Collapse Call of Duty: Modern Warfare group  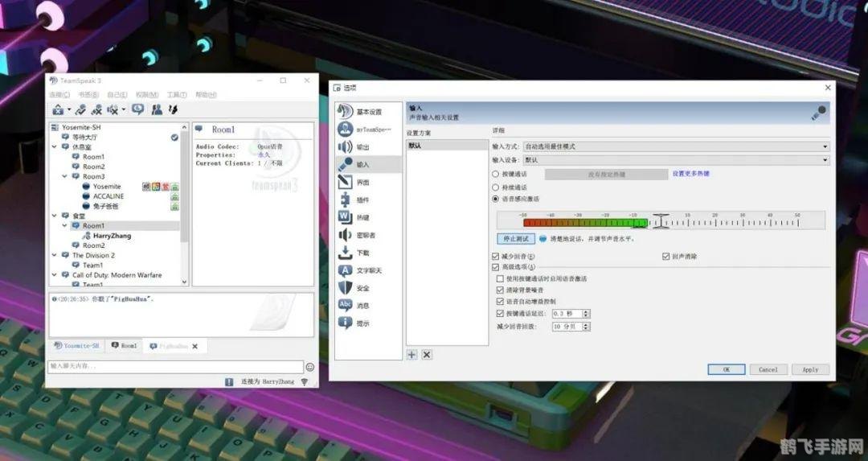55,275
